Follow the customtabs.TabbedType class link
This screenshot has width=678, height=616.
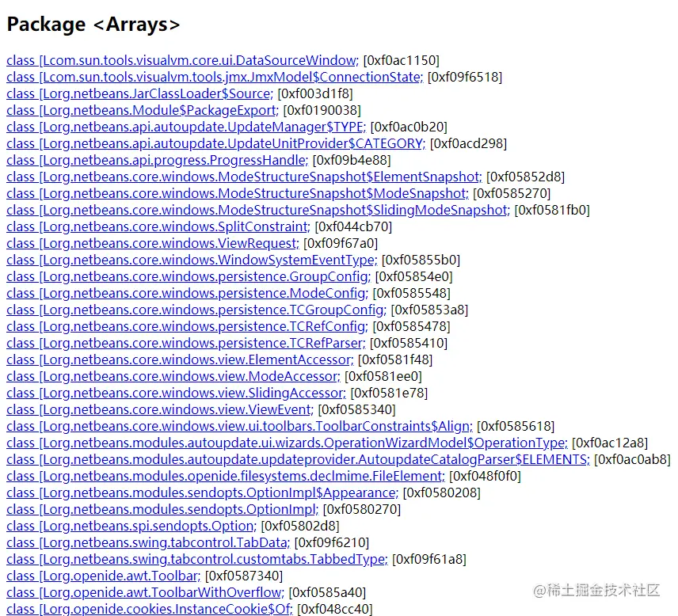[x=197, y=560]
